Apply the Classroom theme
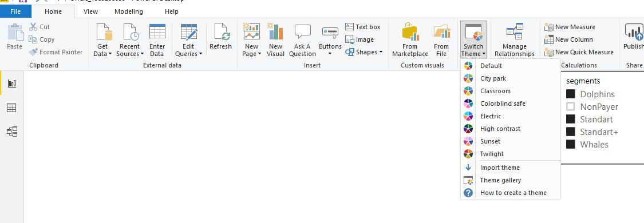644x223 pixels. pyautogui.click(x=511, y=91)
